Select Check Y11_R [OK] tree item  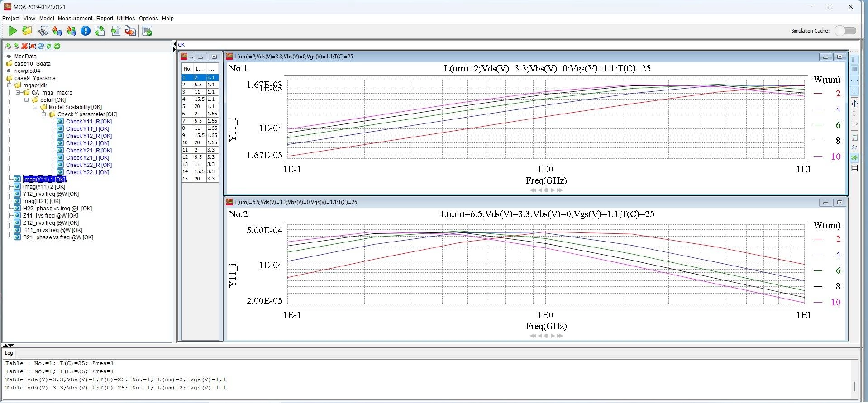point(89,121)
